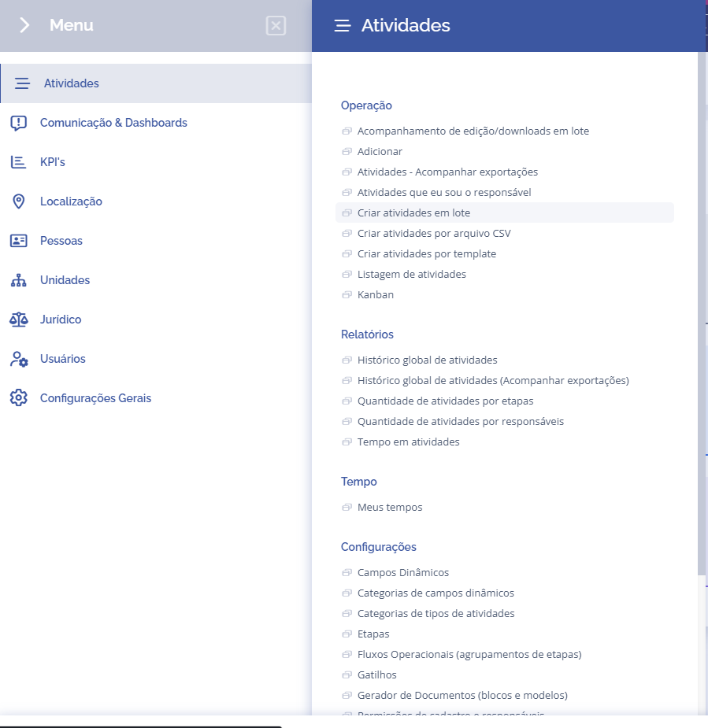Screen dimensions: 708x728
Task: Open Histórico global de atividades report
Action: coord(427,360)
